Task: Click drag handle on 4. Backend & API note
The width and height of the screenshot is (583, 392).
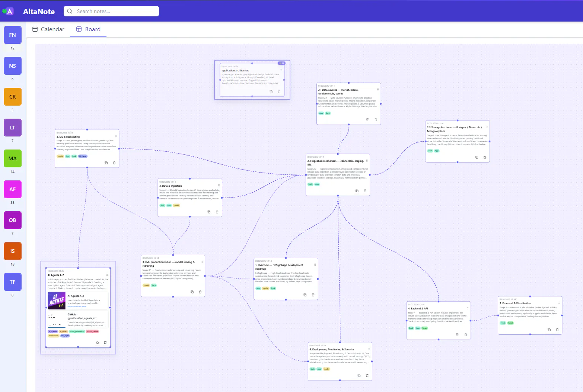Action: coord(468,308)
